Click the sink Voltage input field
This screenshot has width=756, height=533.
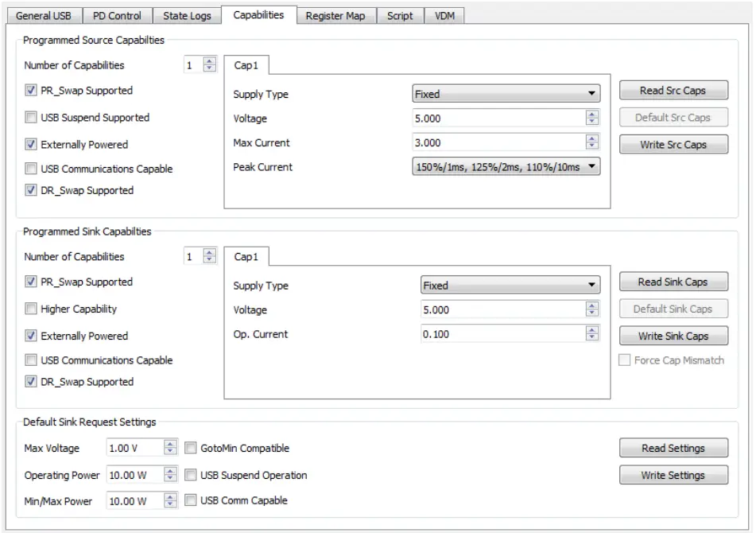click(502, 310)
